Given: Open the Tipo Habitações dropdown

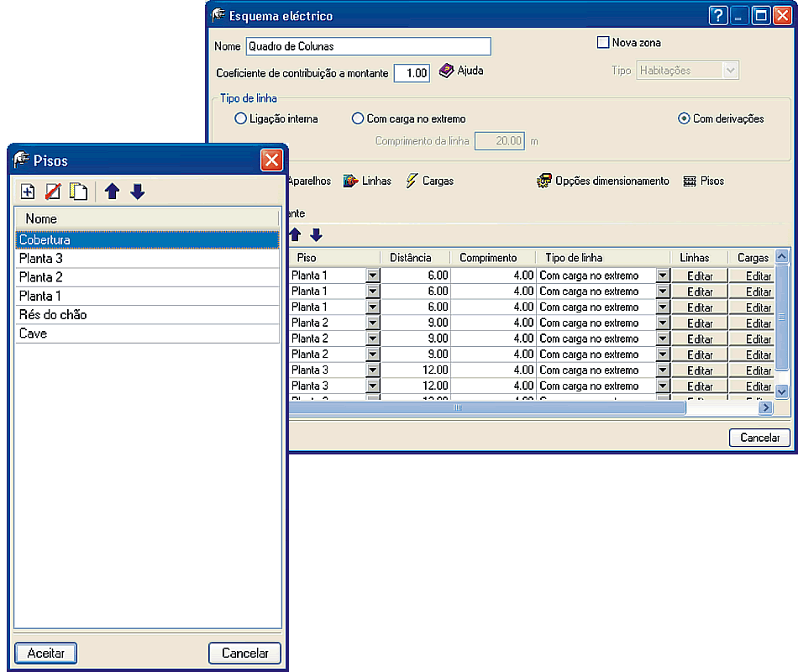Looking at the screenshot, I should coord(730,71).
